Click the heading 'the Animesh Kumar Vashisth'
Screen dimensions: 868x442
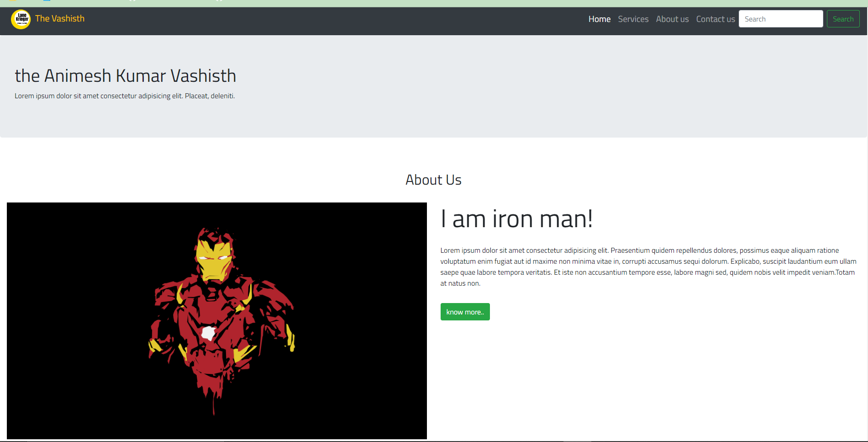pos(126,75)
